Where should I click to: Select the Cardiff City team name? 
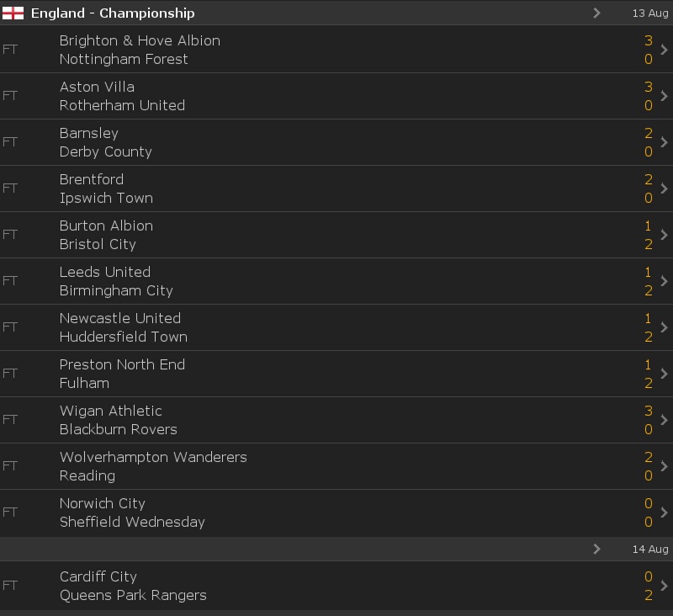pyautogui.click(x=98, y=576)
